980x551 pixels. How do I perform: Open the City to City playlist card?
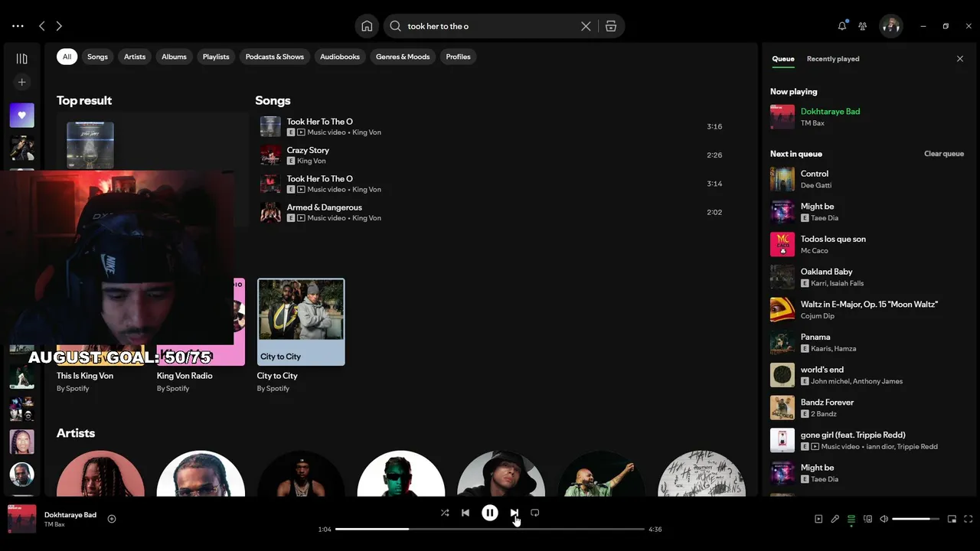tap(301, 335)
